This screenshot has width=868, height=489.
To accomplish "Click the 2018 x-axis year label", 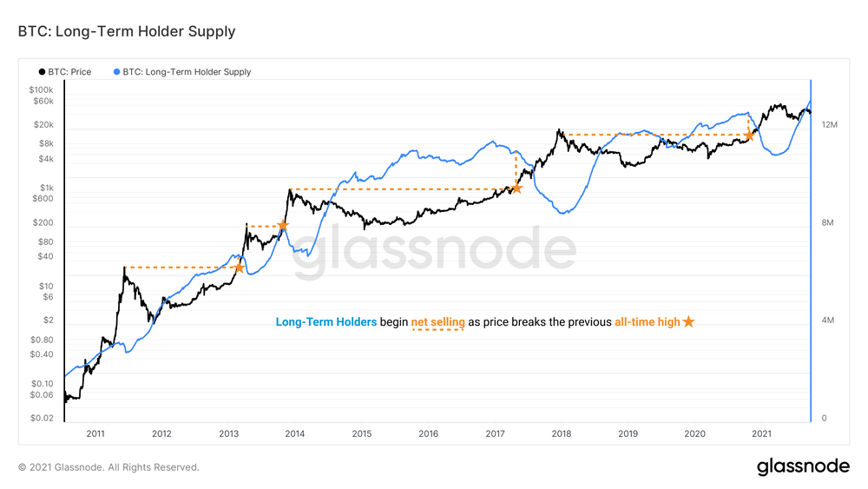I will [562, 433].
